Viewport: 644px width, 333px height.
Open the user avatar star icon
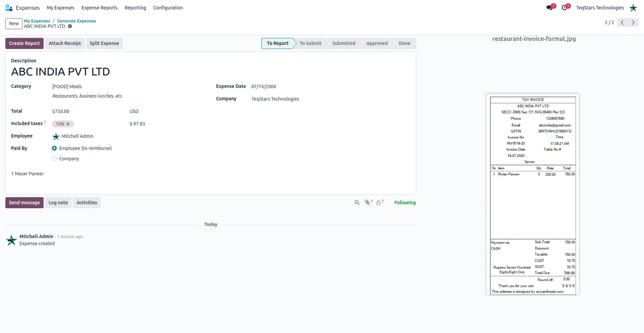point(633,8)
